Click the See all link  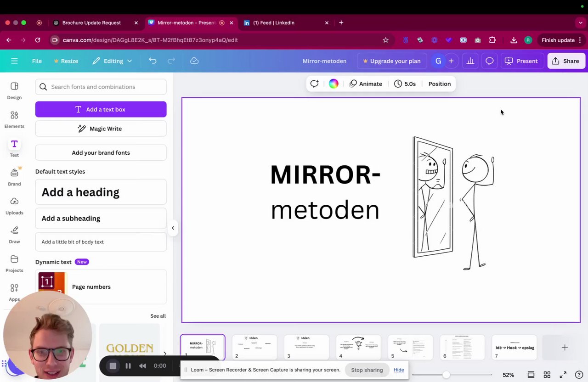158,316
